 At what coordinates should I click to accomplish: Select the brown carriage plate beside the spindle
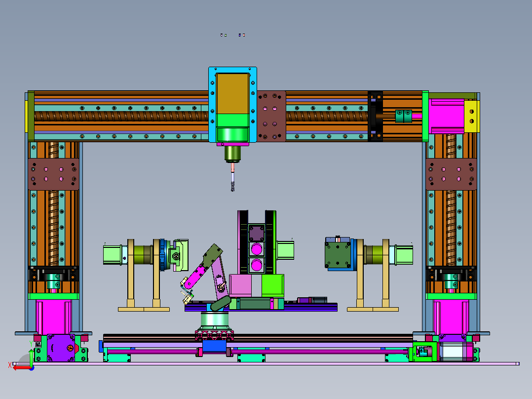coord(271,116)
